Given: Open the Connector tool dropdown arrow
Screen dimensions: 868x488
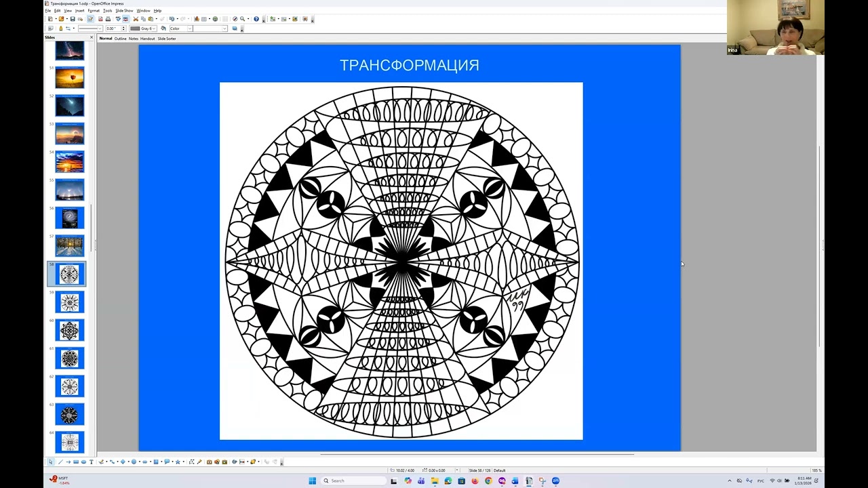Looking at the screenshot, I should coord(117,462).
